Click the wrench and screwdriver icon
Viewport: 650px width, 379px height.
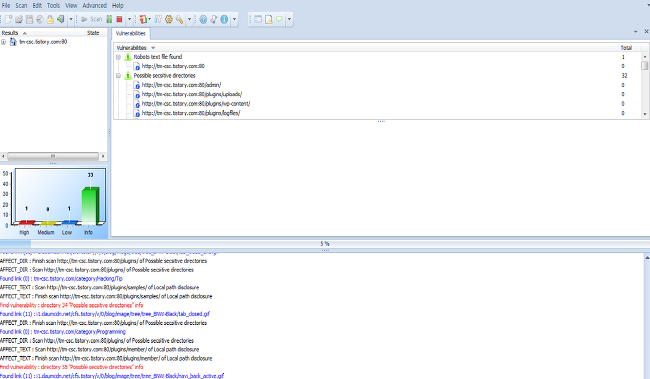pyautogui.click(x=179, y=19)
